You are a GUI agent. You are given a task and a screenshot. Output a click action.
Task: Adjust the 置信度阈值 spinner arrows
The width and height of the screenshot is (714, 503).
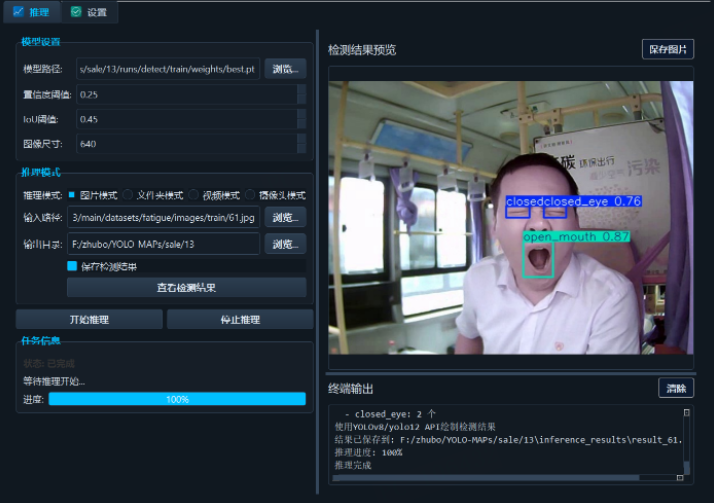click(x=301, y=94)
